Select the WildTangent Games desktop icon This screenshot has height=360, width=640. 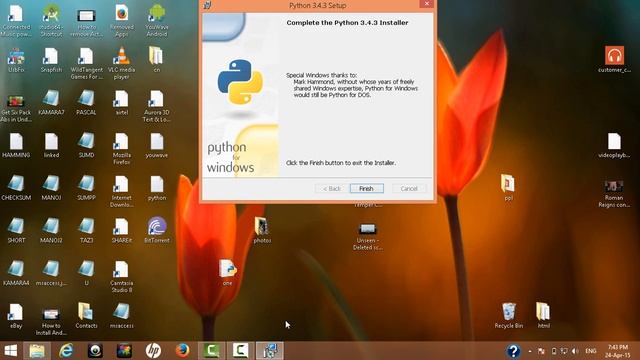click(86, 63)
